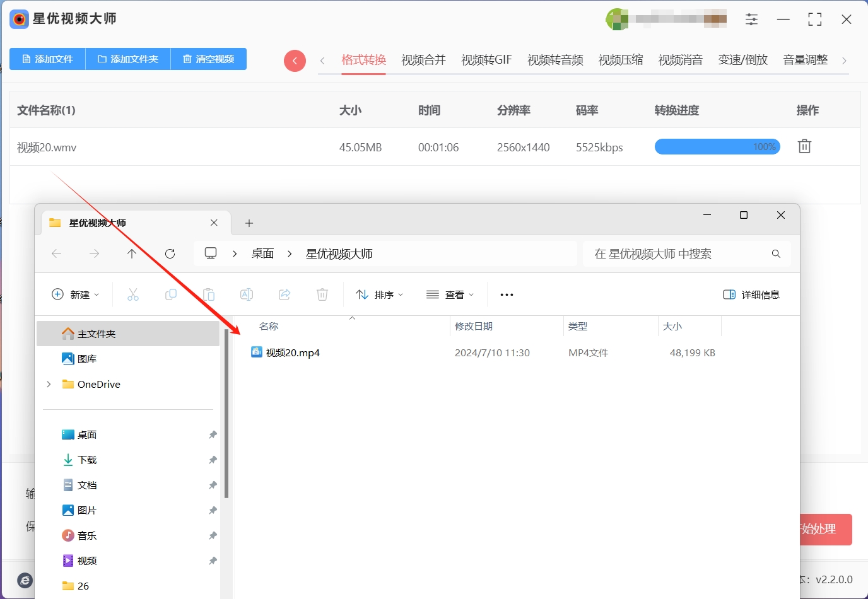Click the 添加文件 button

pos(47,59)
